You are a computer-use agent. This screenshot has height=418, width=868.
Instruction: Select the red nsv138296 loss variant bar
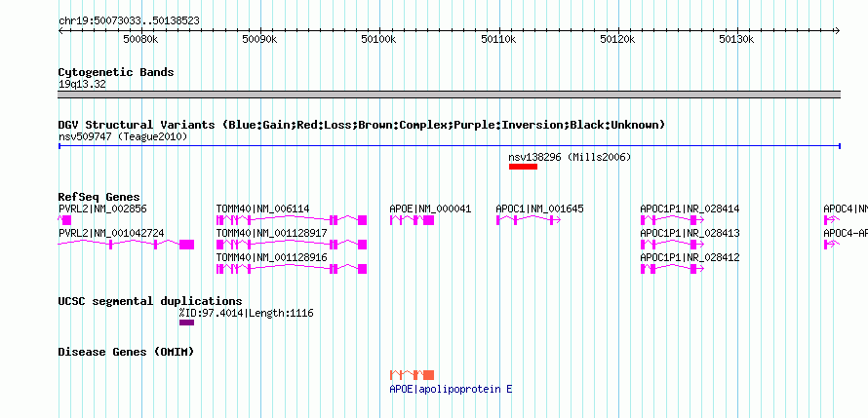523,167
